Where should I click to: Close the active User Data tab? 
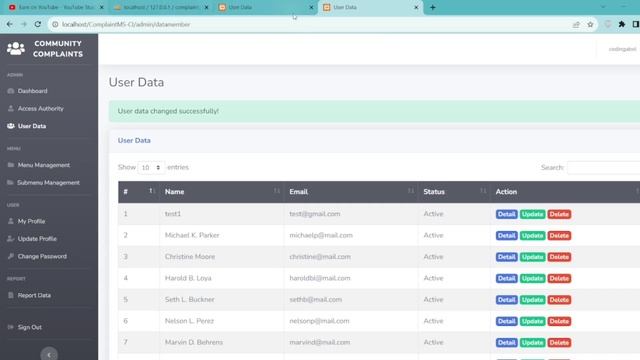(416, 7)
